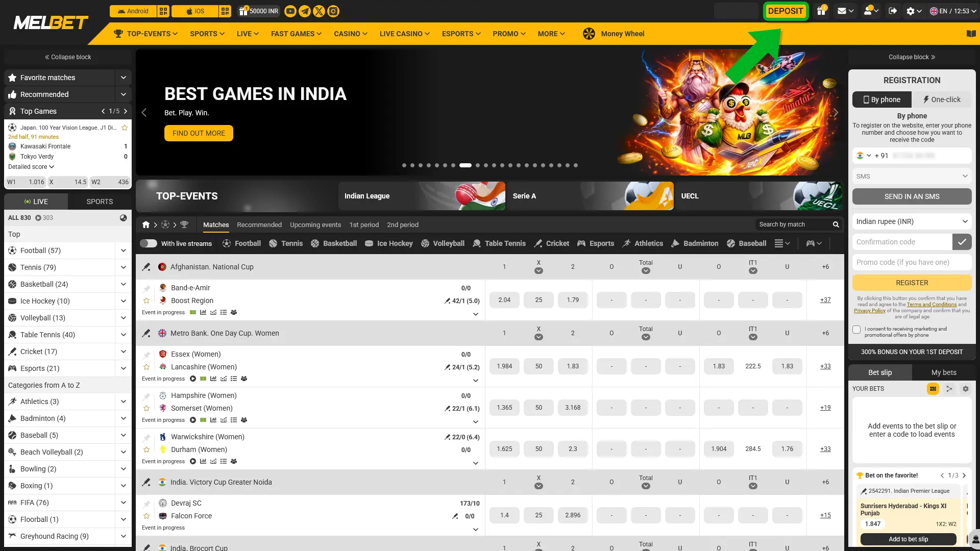This screenshot has height=551, width=980.
Task: Click the DEPOSIT button
Action: 786,11
